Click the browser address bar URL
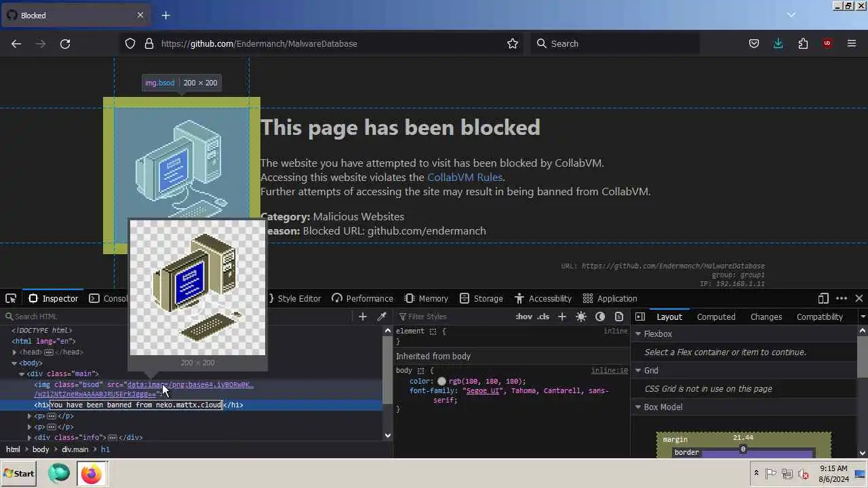The height and width of the screenshot is (488, 868). (259, 43)
